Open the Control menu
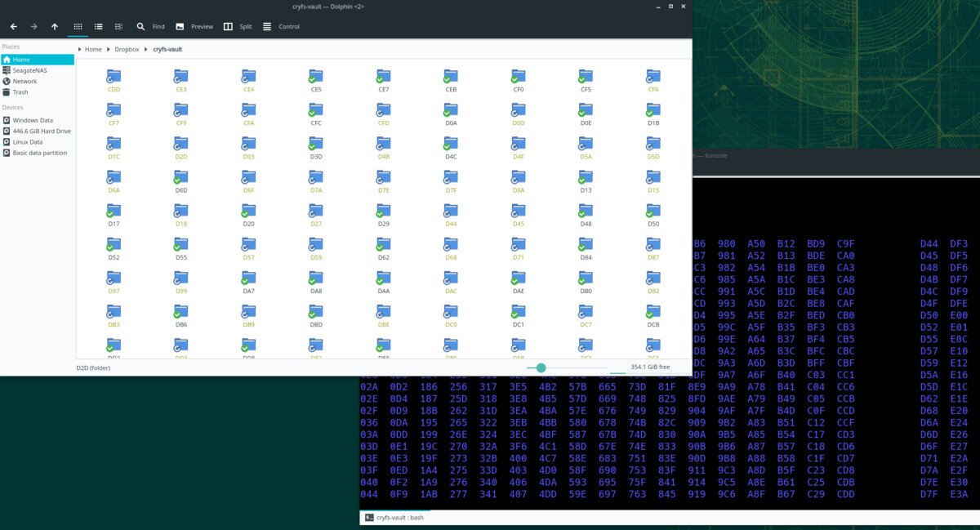Image resolution: width=980 pixels, height=530 pixels. tap(280, 26)
